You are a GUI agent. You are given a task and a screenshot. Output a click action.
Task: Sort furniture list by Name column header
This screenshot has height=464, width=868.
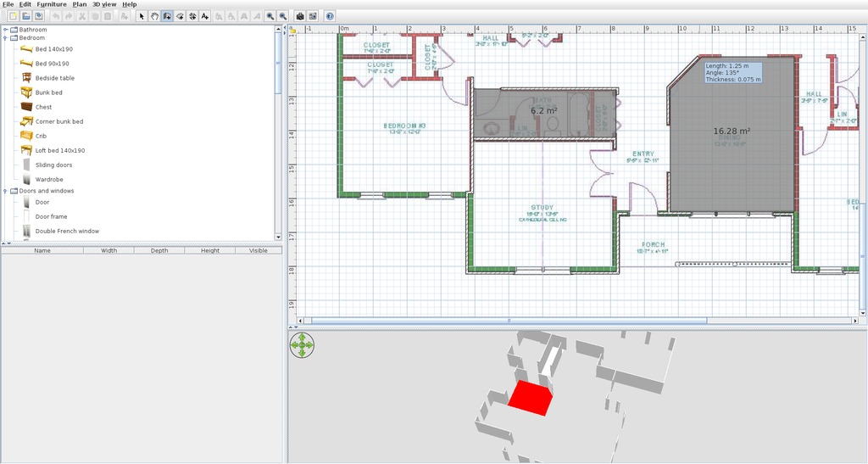pos(42,250)
